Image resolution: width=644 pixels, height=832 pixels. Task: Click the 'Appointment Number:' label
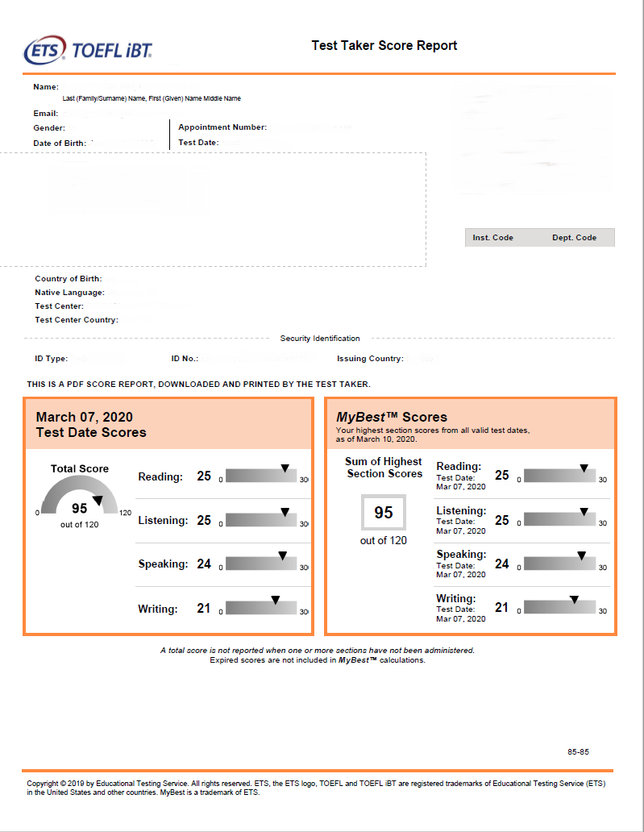click(x=222, y=127)
